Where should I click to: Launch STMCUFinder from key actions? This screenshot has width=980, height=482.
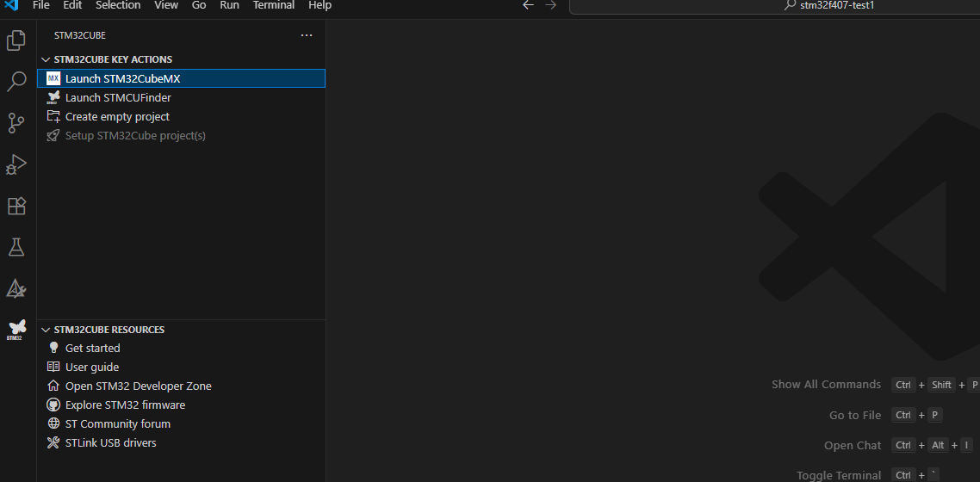tap(181, 97)
